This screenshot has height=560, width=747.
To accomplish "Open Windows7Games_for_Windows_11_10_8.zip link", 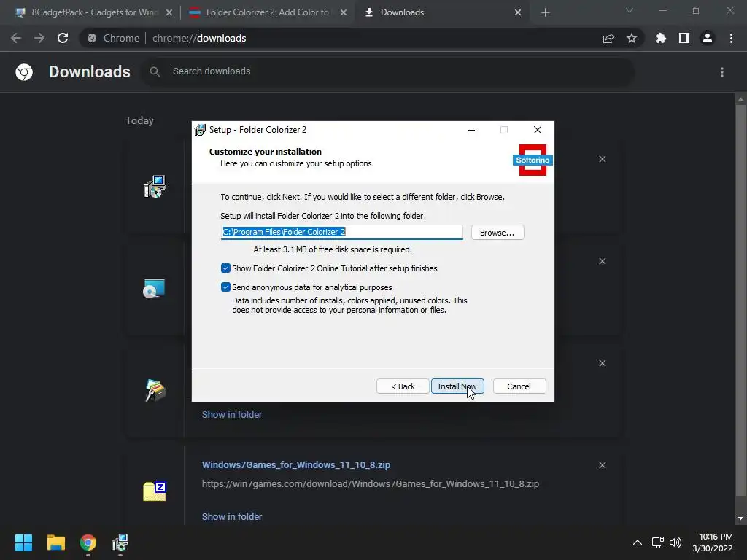I will pyautogui.click(x=296, y=464).
